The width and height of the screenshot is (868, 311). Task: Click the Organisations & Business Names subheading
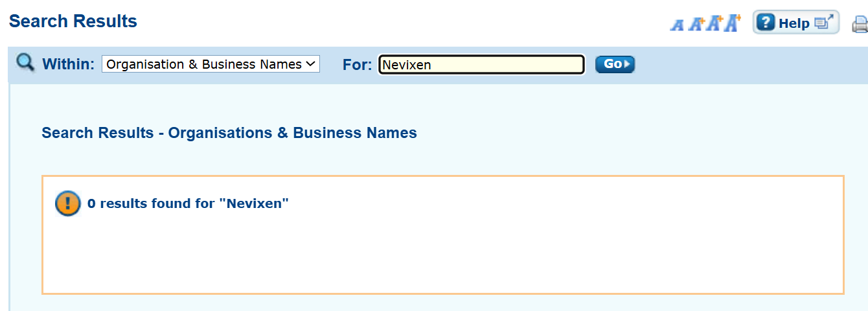point(229,133)
